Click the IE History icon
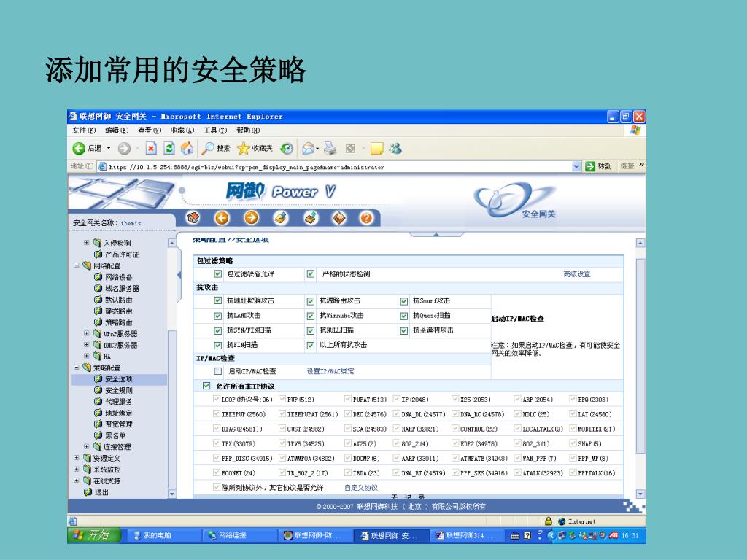The image size is (747, 560). pos(286,149)
